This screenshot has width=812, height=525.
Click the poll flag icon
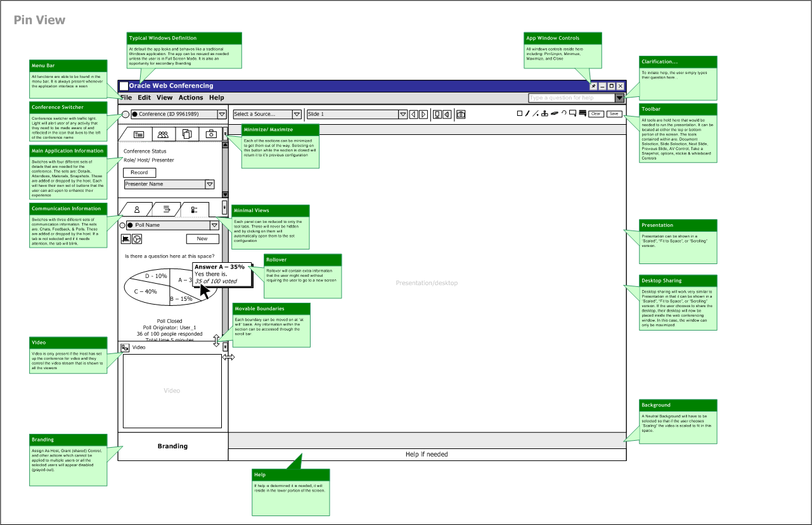coord(126,239)
